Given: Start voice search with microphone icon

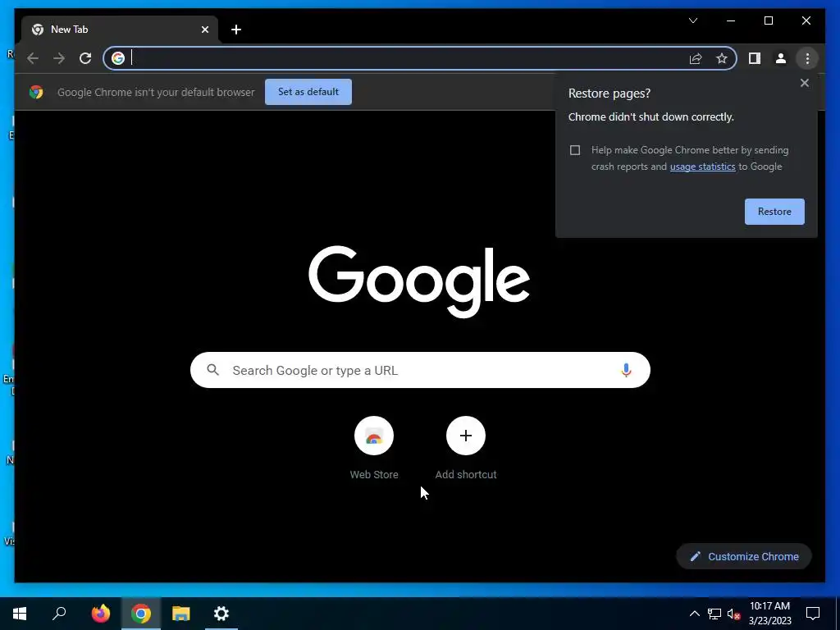Looking at the screenshot, I should click(626, 370).
